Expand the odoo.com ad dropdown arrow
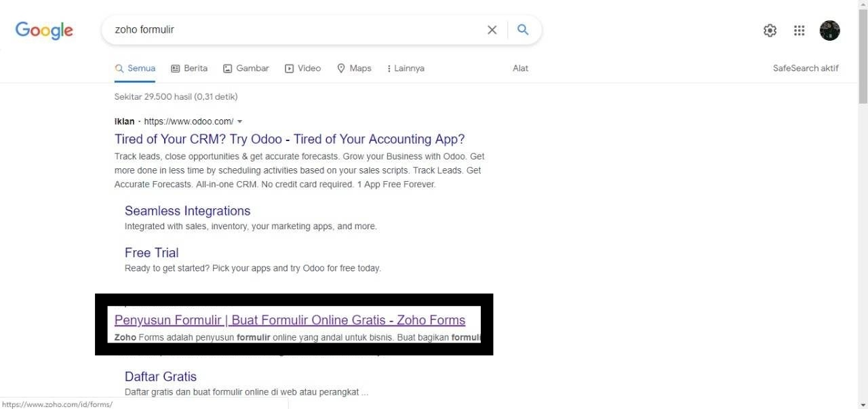The image size is (868, 409). click(240, 122)
